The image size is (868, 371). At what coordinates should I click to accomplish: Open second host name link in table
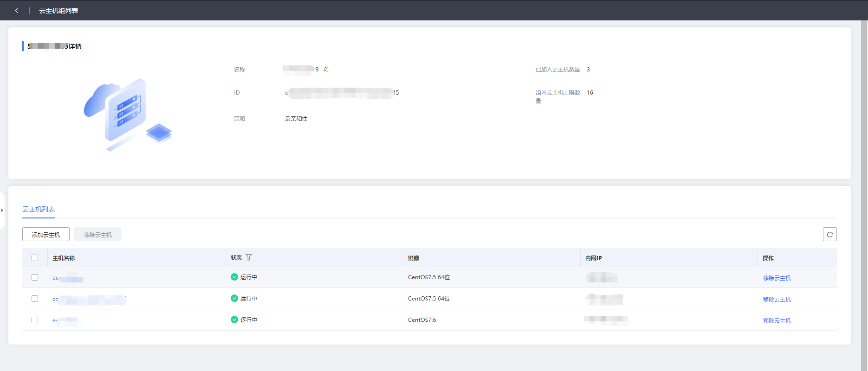tap(89, 299)
